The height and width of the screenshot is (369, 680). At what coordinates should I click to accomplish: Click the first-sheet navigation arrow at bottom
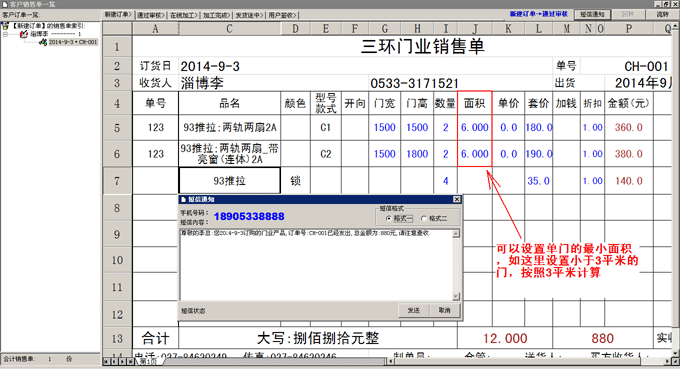click(107, 361)
